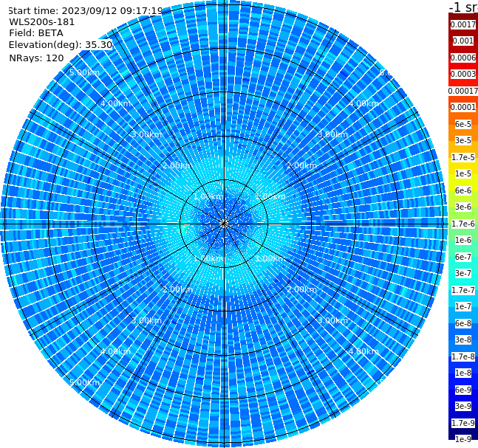This screenshot has height=448, width=478.
Task: Click the NRays: 120 label
Action: coord(37,58)
